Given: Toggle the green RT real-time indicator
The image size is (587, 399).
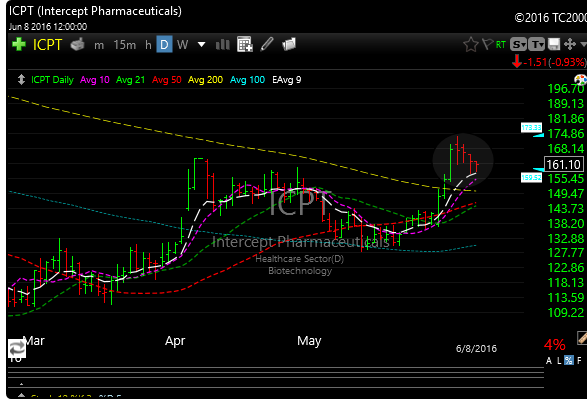Looking at the screenshot, I should [501, 45].
